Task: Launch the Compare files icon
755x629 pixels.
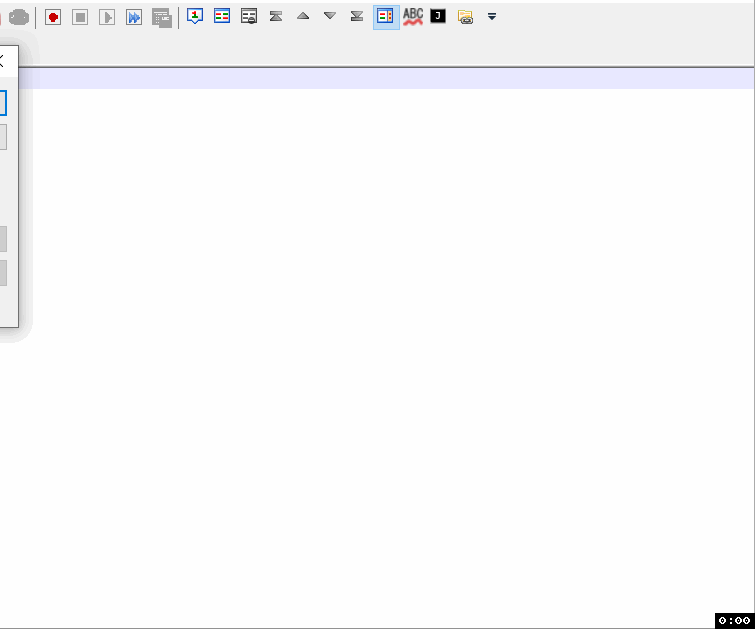Action: coord(222,16)
